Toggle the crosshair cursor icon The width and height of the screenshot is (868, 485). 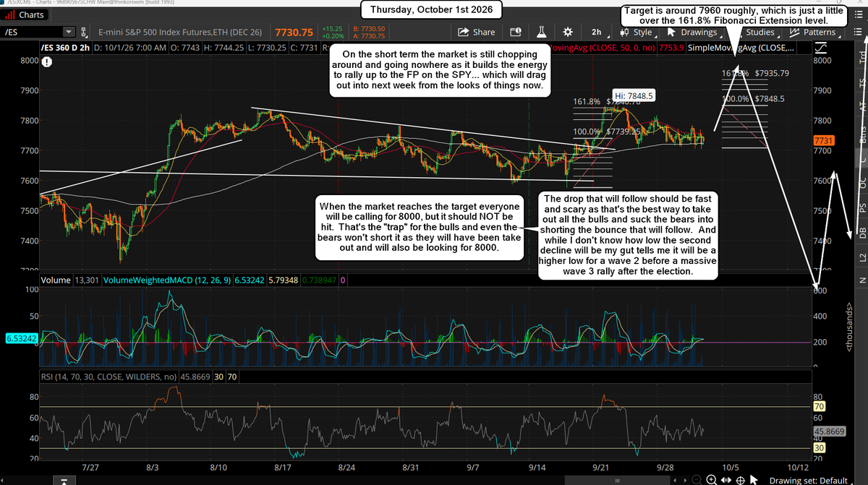[741, 480]
